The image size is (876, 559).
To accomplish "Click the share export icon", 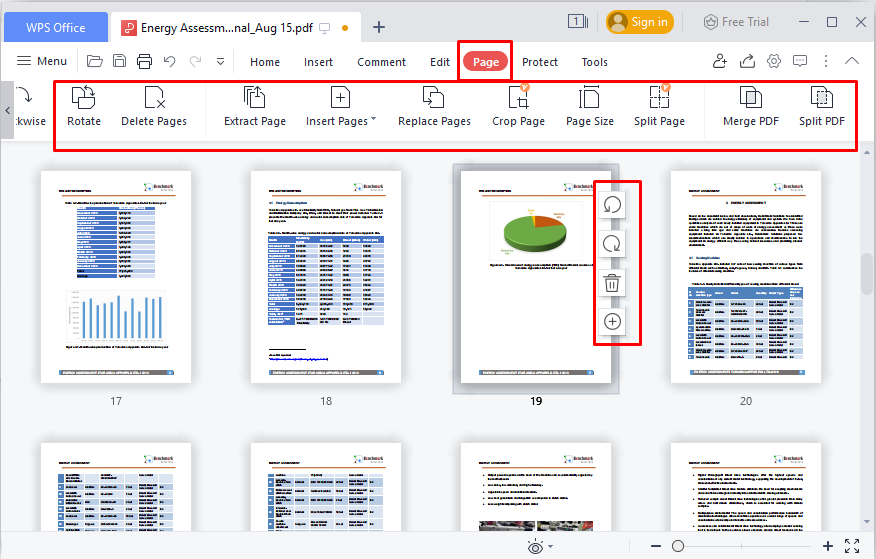I will (x=747, y=61).
